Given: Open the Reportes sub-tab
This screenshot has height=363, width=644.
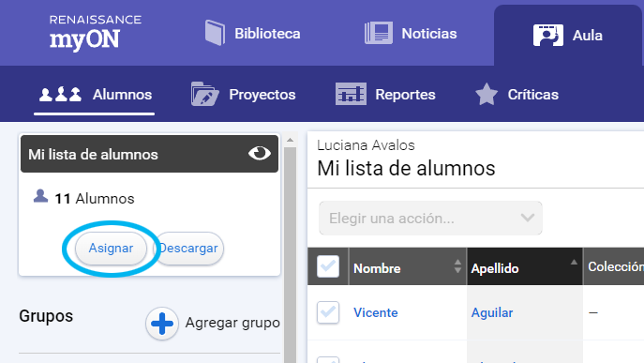Looking at the screenshot, I should [385, 95].
